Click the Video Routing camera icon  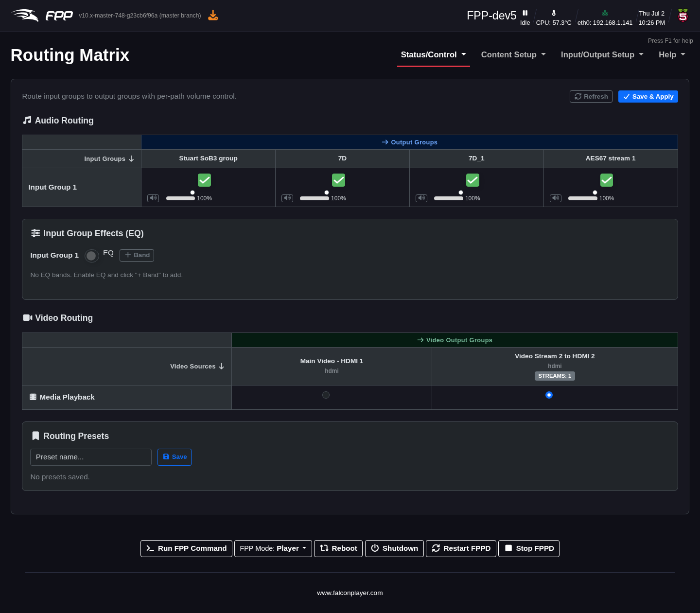click(x=28, y=317)
